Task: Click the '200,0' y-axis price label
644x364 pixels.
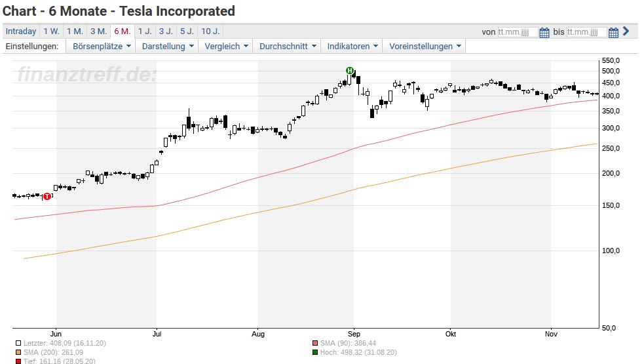Action: click(611, 174)
